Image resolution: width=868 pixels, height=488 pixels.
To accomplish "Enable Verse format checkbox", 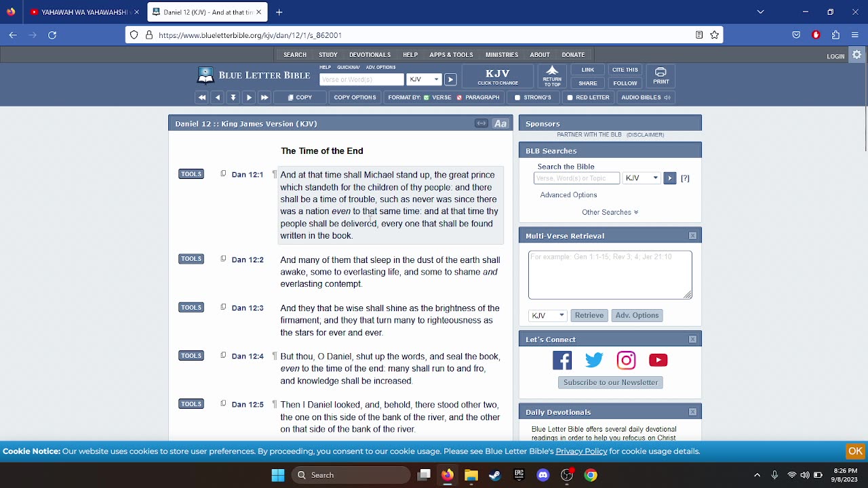I will pos(427,98).
